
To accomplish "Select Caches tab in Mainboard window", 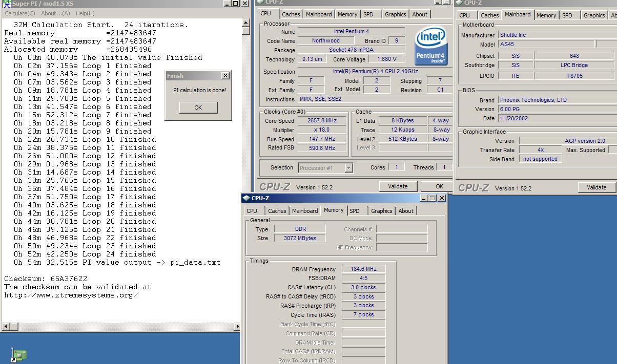I will click(x=489, y=15).
